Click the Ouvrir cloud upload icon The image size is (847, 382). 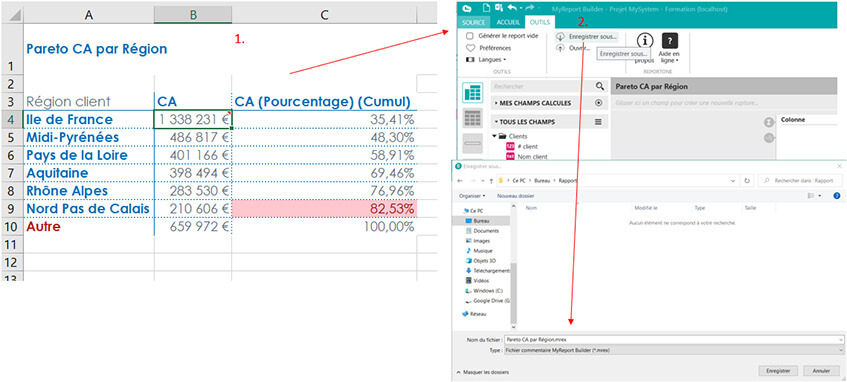click(560, 48)
